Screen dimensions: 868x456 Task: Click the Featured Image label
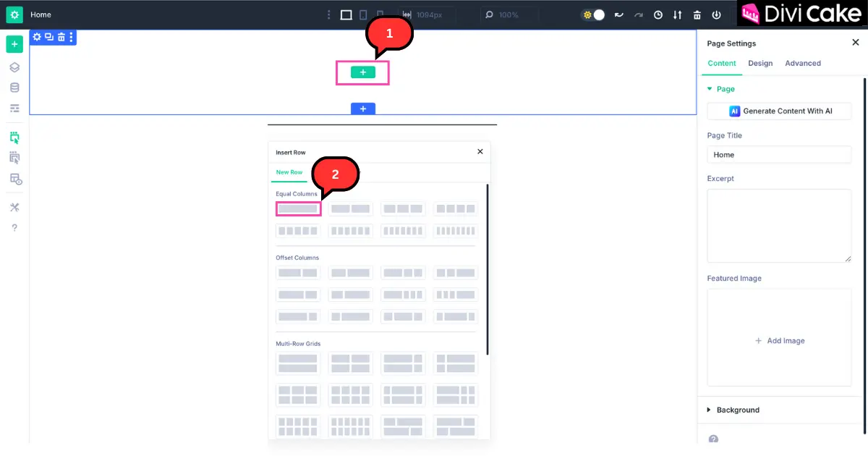click(x=734, y=278)
